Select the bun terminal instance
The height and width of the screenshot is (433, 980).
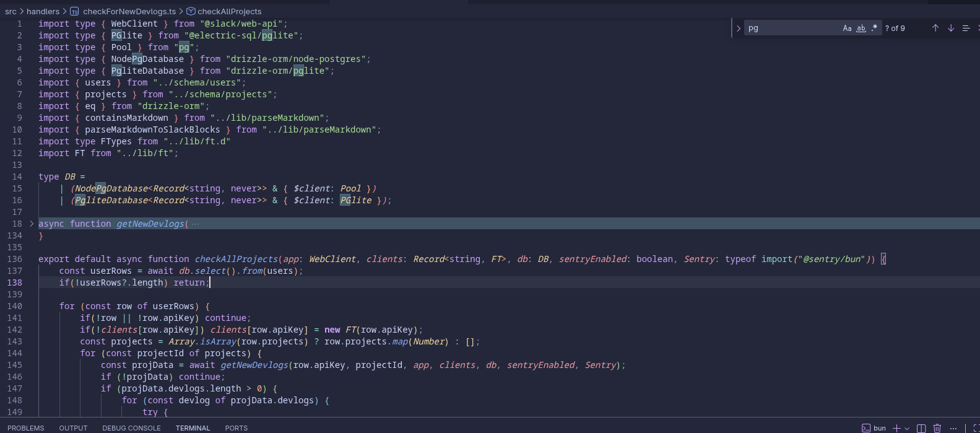coord(874,428)
